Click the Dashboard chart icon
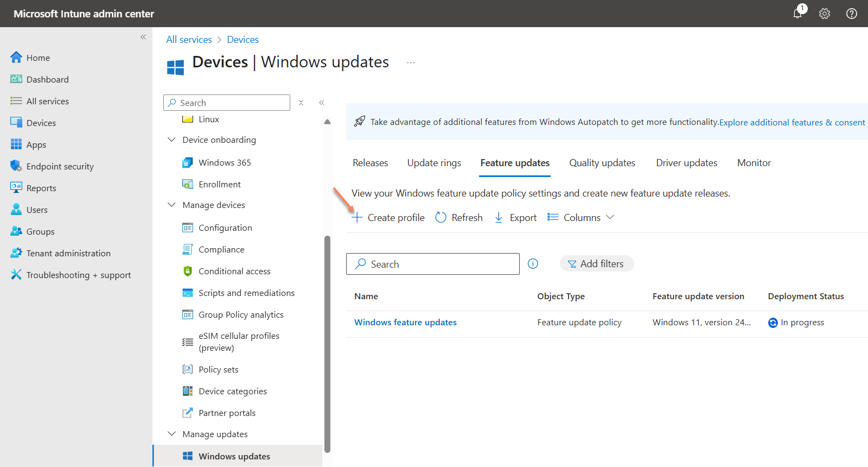This screenshot has width=868, height=467. pyautogui.click(x=16, y=79)
